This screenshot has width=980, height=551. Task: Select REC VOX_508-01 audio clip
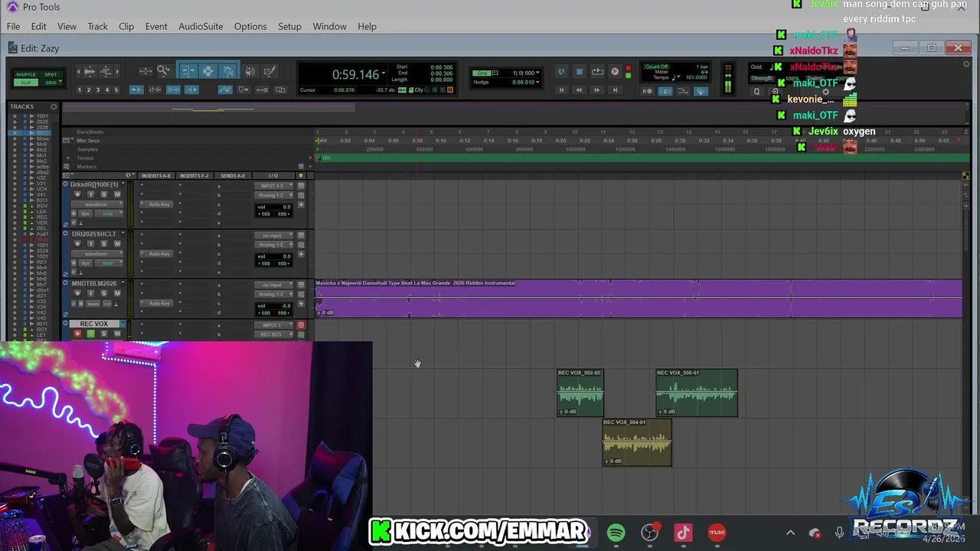pos(697,393)
